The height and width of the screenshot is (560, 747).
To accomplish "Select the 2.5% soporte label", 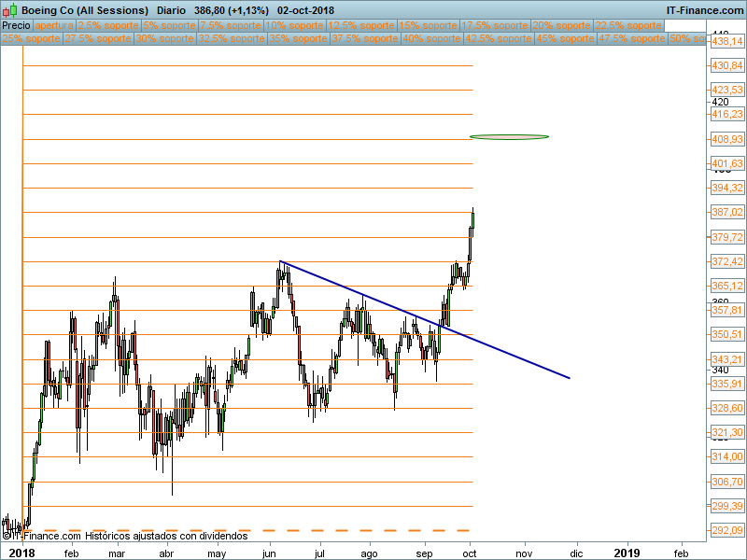I will (108, 25).
